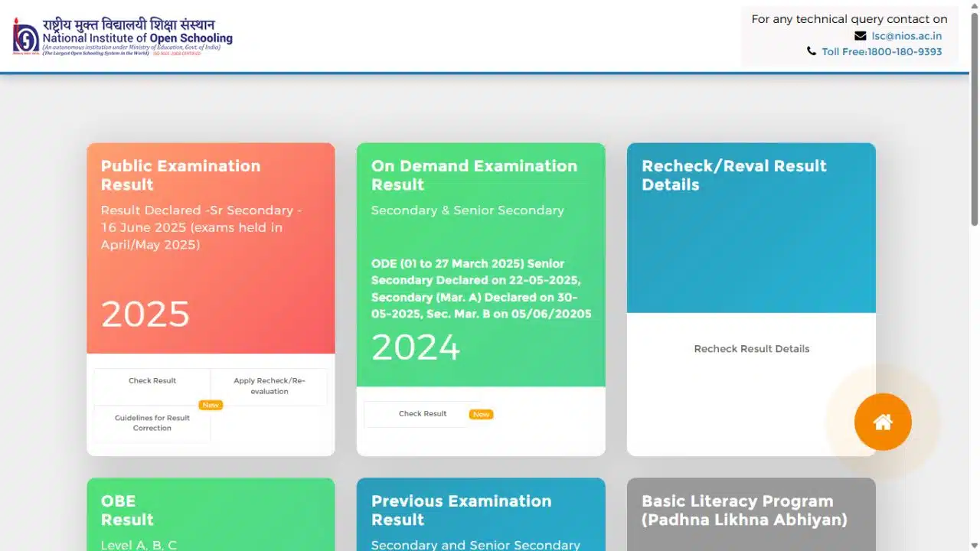Viewport: 980px width, 551px height.
Task: Click the New badge beside Guidelines for Result Correction
Action: pos(211,405)
